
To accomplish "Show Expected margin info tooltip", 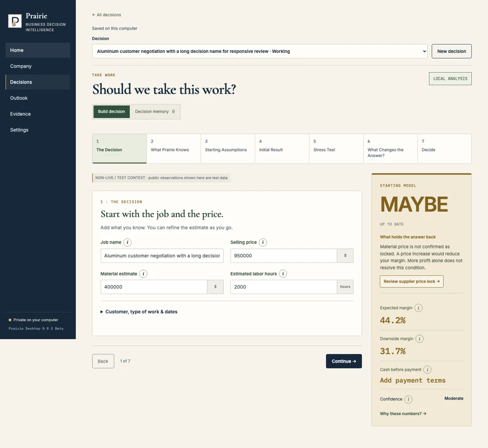I will click(x=418, y=308).
